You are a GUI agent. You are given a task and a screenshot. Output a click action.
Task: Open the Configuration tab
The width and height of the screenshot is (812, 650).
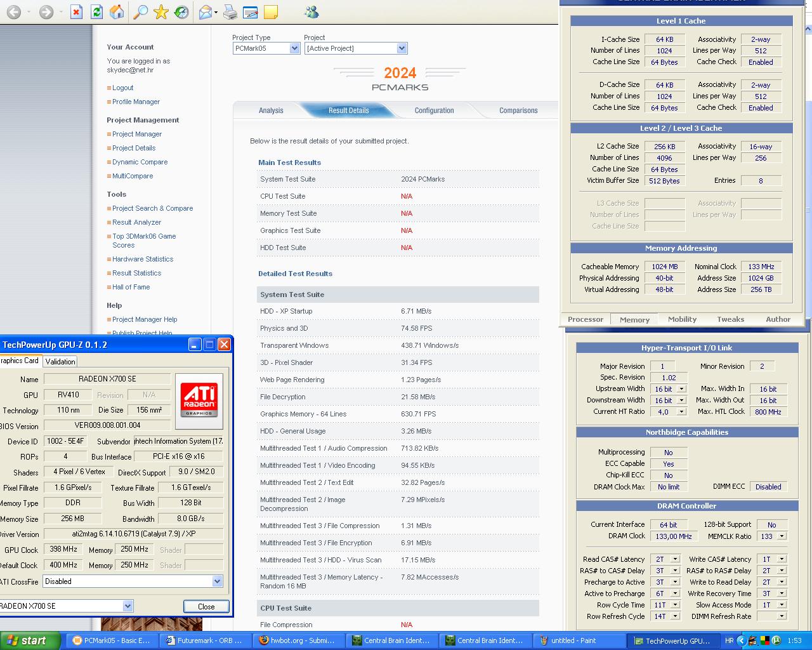(x=434, y=110)
